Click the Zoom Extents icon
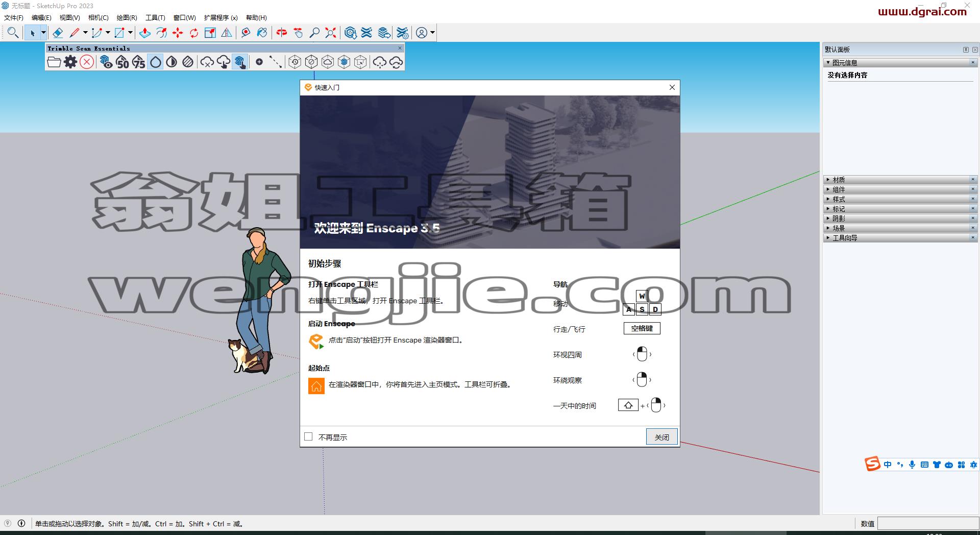This screenshot has width=980, height=535. 331,33
